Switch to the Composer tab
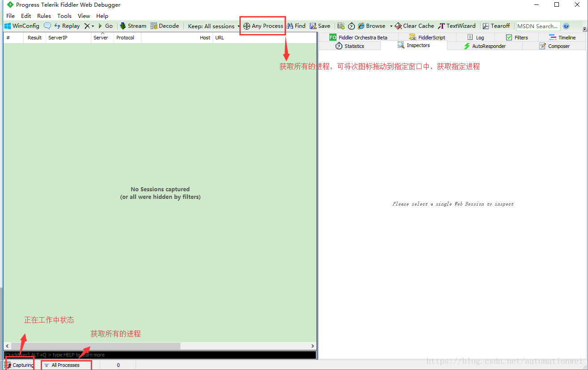Image resolution: width=588 pixels, height=370 pixels. point(554,46)
